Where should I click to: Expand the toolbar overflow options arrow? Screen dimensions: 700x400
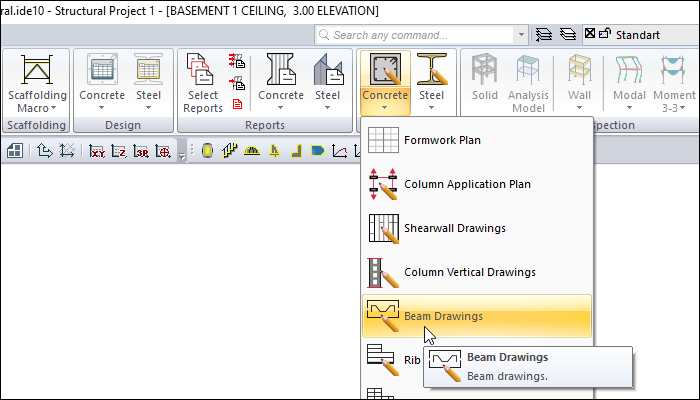tap(182, 156)
